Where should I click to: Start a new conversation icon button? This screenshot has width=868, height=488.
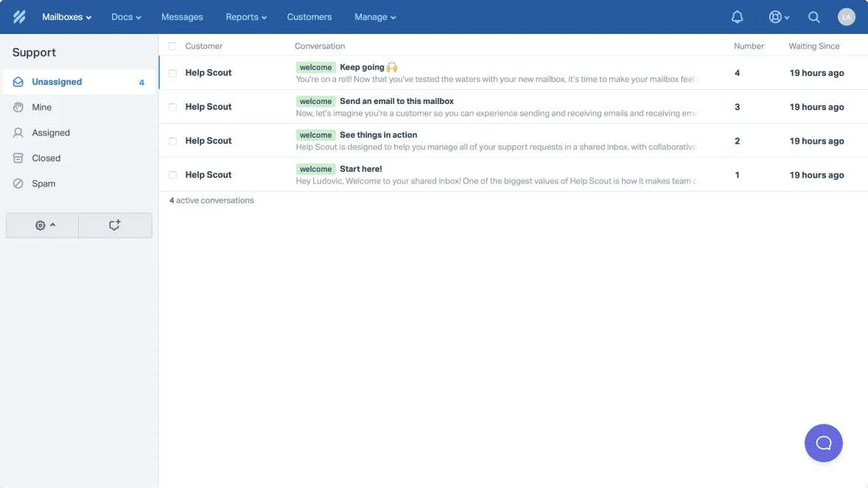115,226
